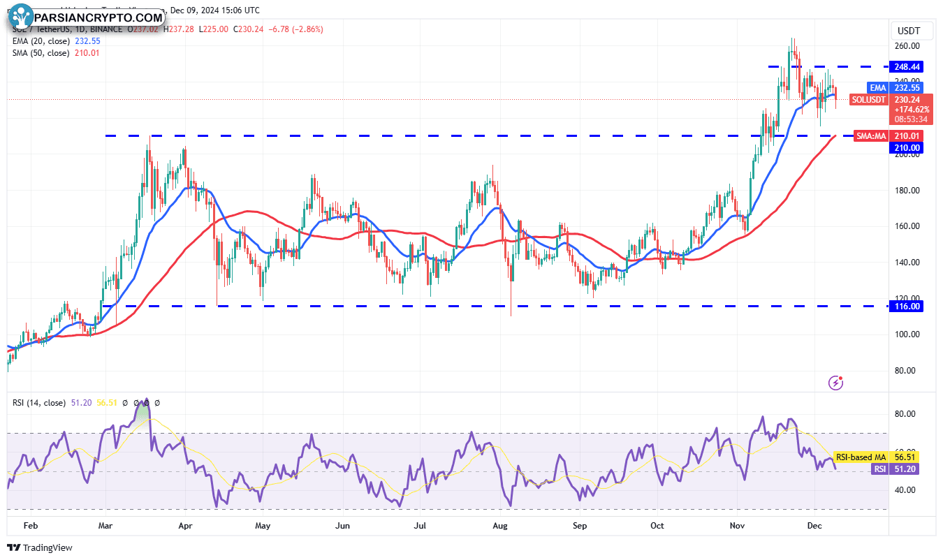The height and width of the screenshot is (560, 943).
Task: Click the 40.00 RSI axis tick
Action: (905, 490)
